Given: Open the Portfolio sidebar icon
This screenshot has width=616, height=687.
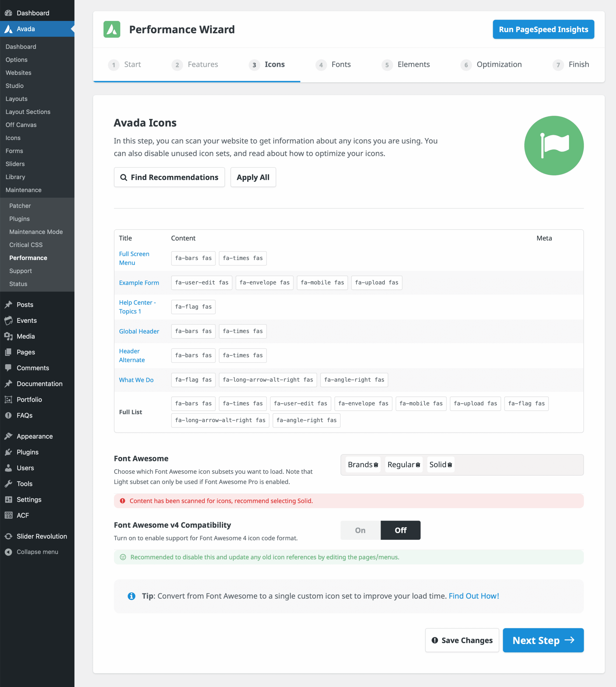Looking at the screenshot, I should pyautogui.click(x=9, y=399).
